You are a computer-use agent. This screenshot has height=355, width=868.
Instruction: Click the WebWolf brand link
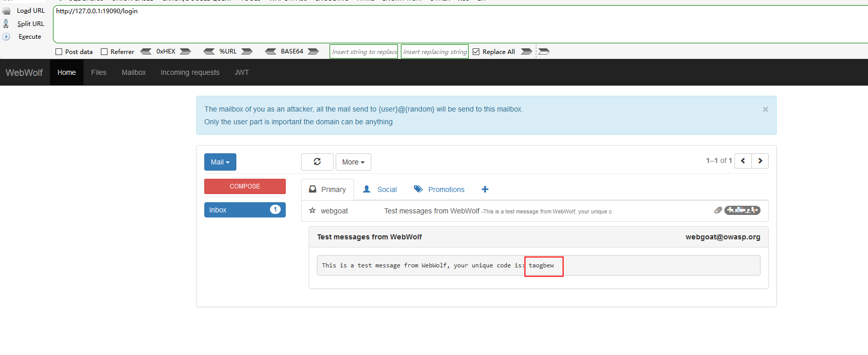(x=24, y=72)
